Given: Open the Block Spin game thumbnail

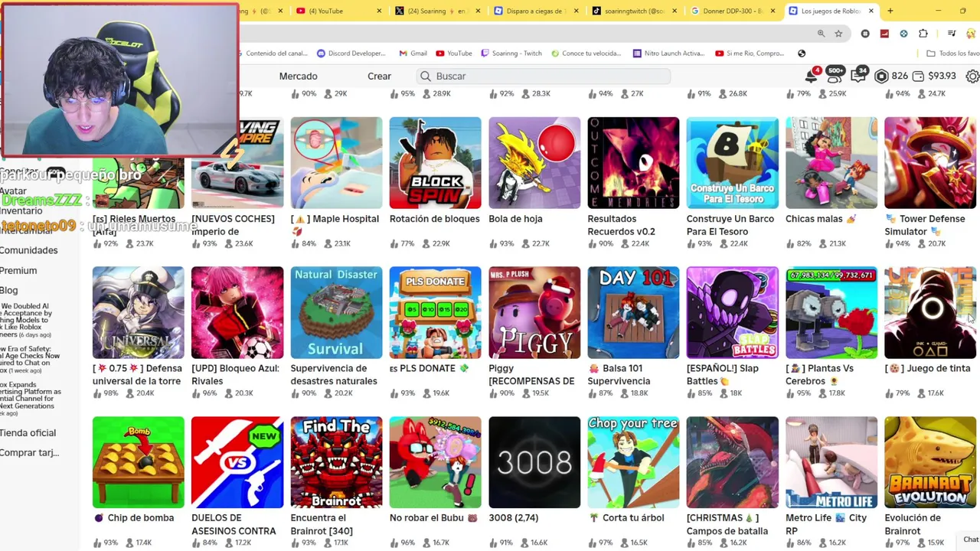Looking at the screenshot, I should pos(435,162).
